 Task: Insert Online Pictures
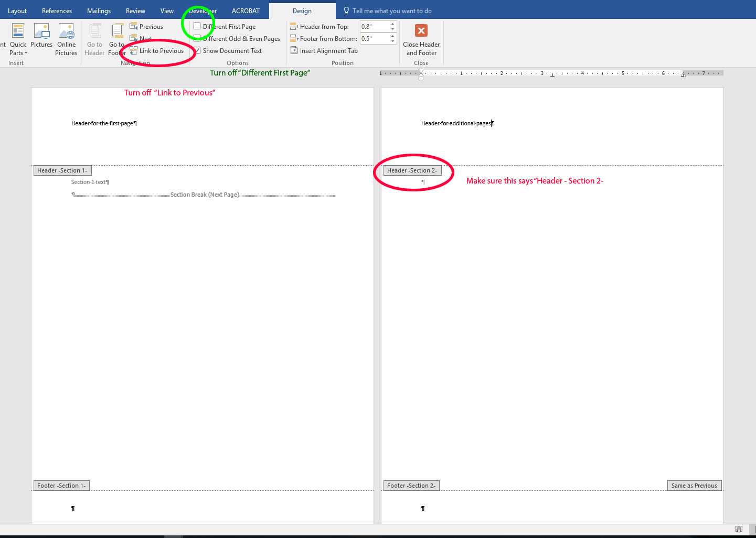[66, 39]
